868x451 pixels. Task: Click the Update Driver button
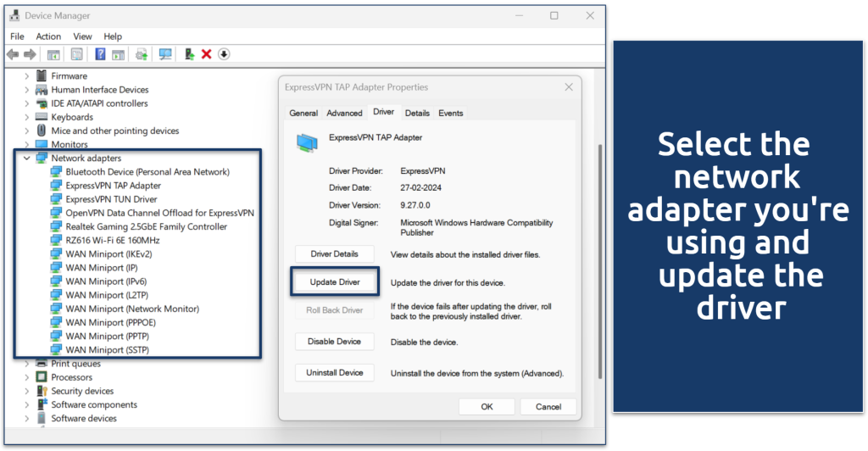tap(334, 281)
